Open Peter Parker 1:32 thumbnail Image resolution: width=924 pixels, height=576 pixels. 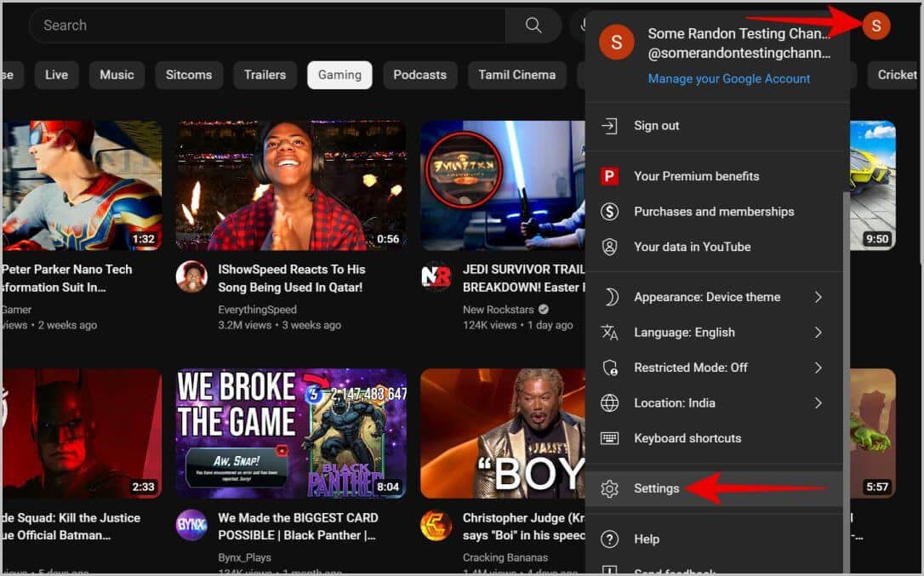pyautogui.click(x=82, y=185)
